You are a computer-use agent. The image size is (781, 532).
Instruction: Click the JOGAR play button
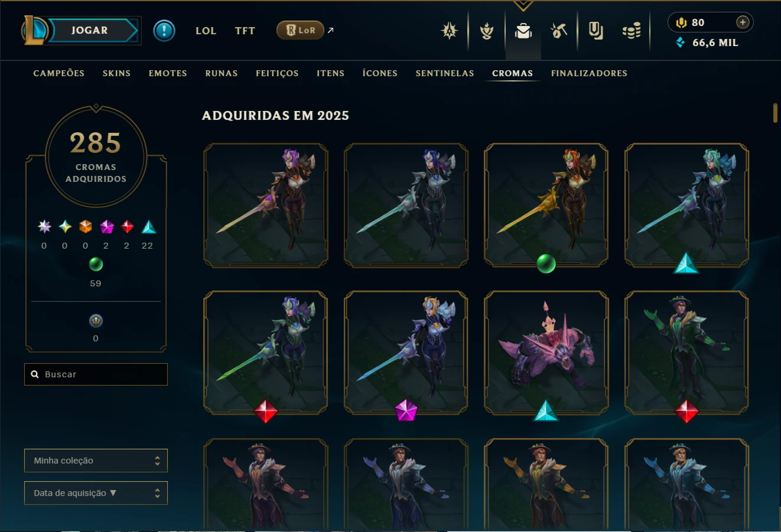pyautogui.click(x=90, y=30)
